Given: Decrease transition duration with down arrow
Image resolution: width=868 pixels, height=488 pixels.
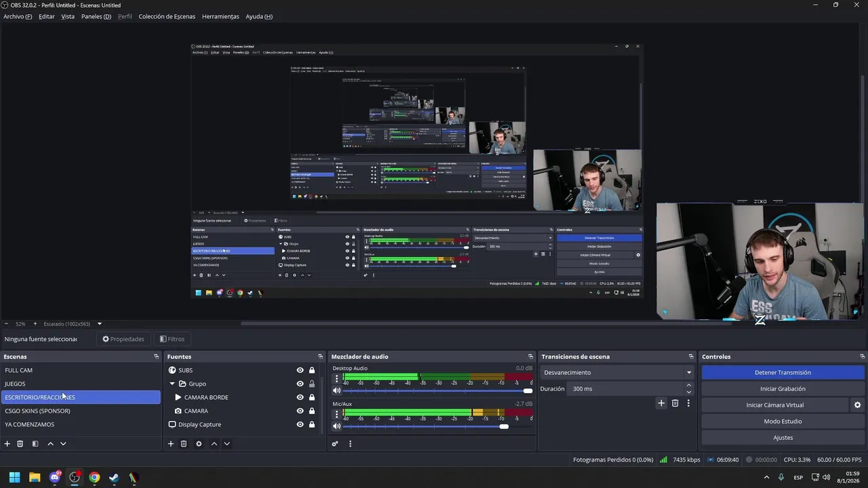Looking at the screenshot, I should pyautogui.click(x=689, y=392).
